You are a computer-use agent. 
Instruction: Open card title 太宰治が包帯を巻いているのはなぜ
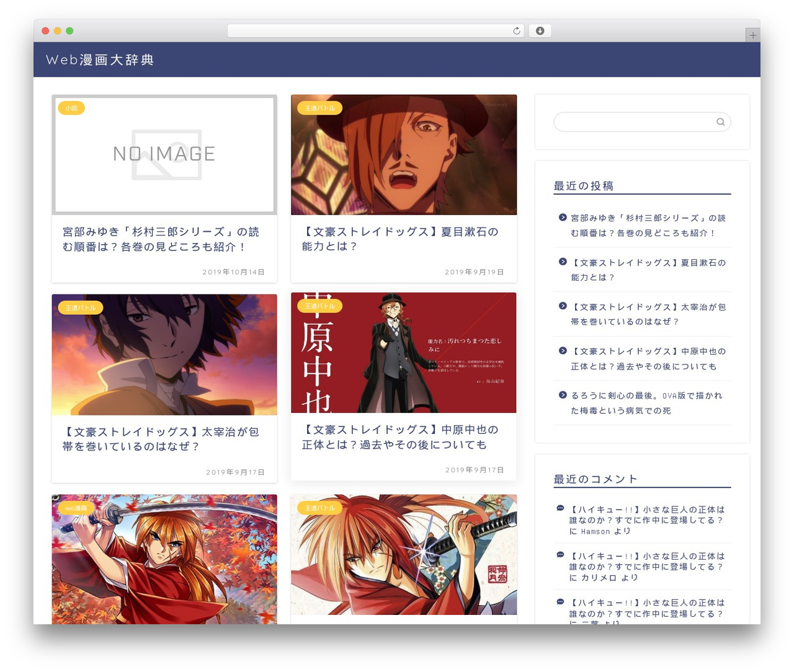pos(161,439)
